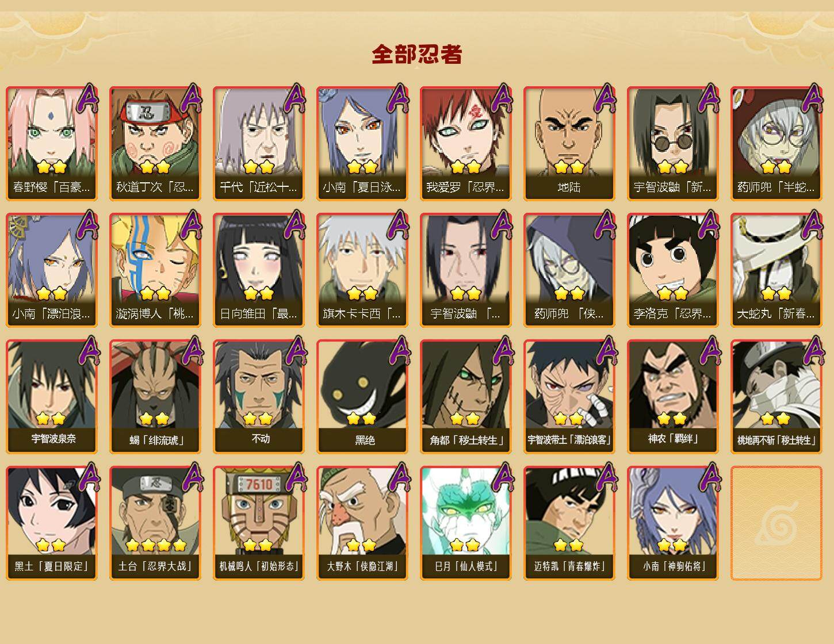834x644 pixels.
Task: Click the 漩涡博人 blond ninja card
Action: [x=155, y=270]
